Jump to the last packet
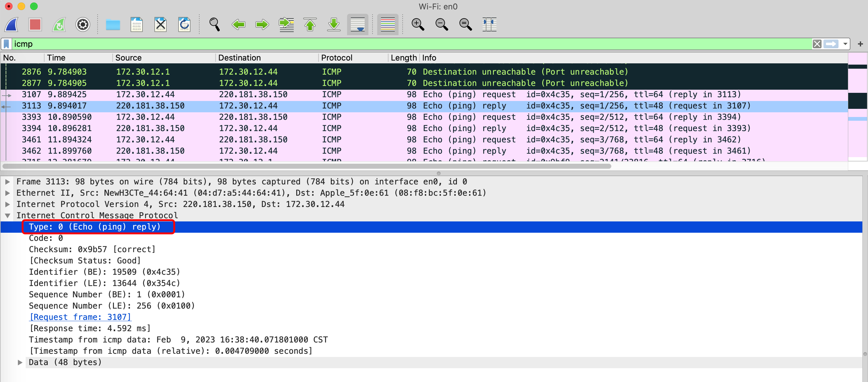 pyautogui.click(x=334, y=24)
